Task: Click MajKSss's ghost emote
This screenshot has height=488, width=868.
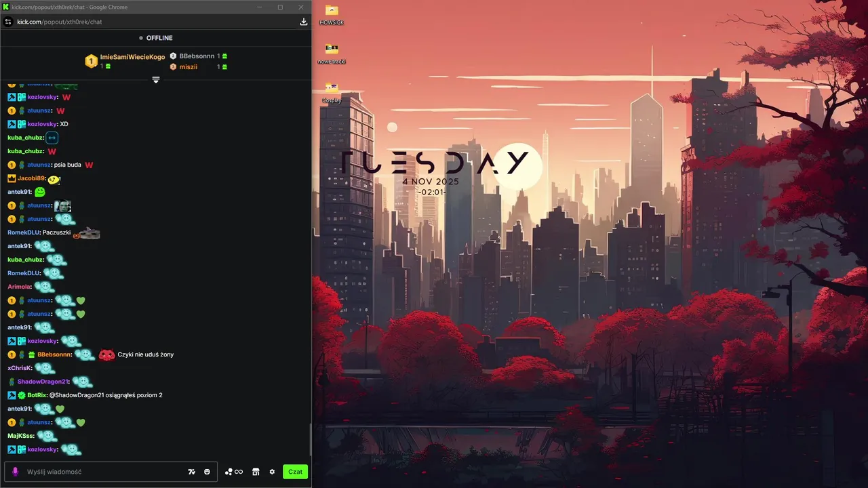Action: click(47, 436)
